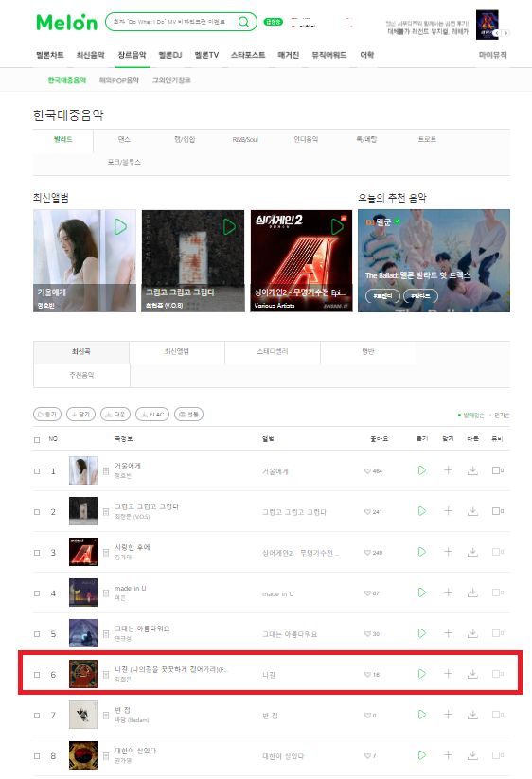Play track 1 거울에게
Screen dimensions: 532x779
click(x=422, y=470)
